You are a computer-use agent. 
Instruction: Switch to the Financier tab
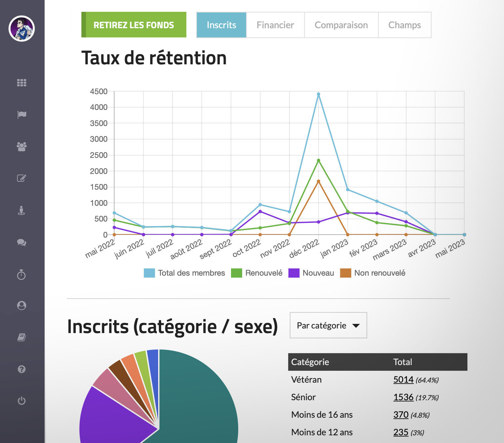[275, 25]
